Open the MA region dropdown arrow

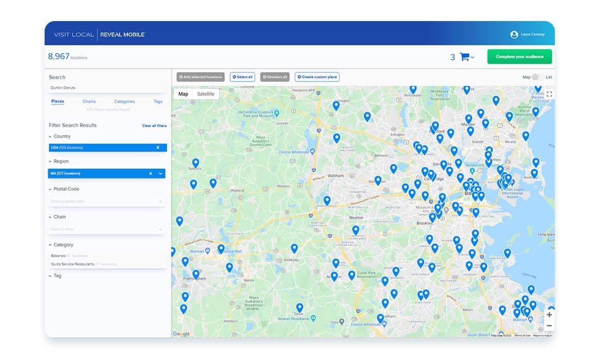coord(161,174)
